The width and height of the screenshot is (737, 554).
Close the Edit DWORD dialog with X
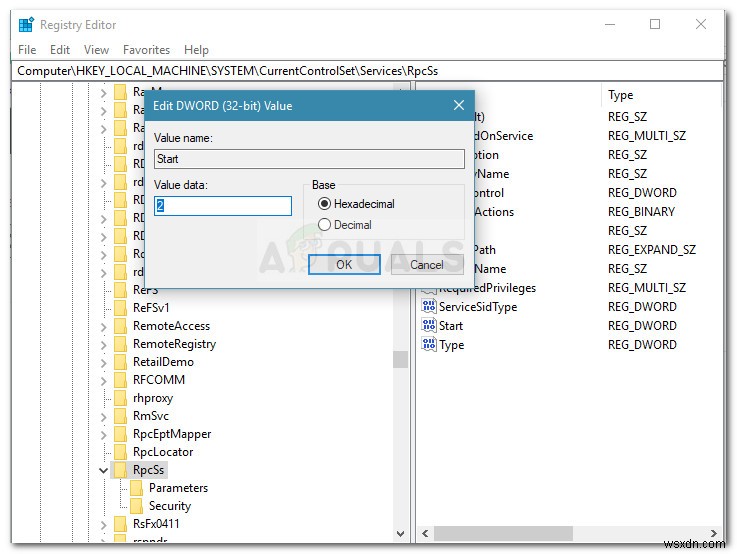click(459, 105)
